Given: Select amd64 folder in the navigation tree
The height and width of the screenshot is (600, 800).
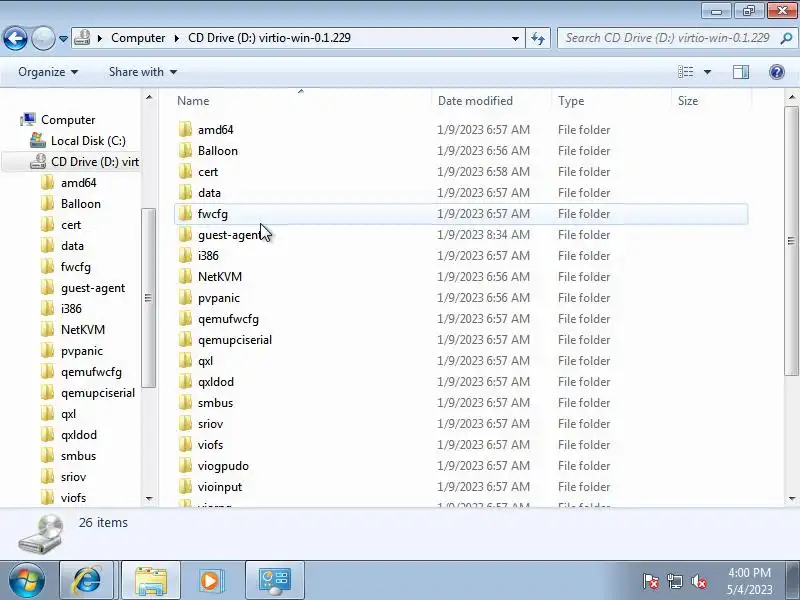Looking at the screenshot, I should click(x=79, y=183).
